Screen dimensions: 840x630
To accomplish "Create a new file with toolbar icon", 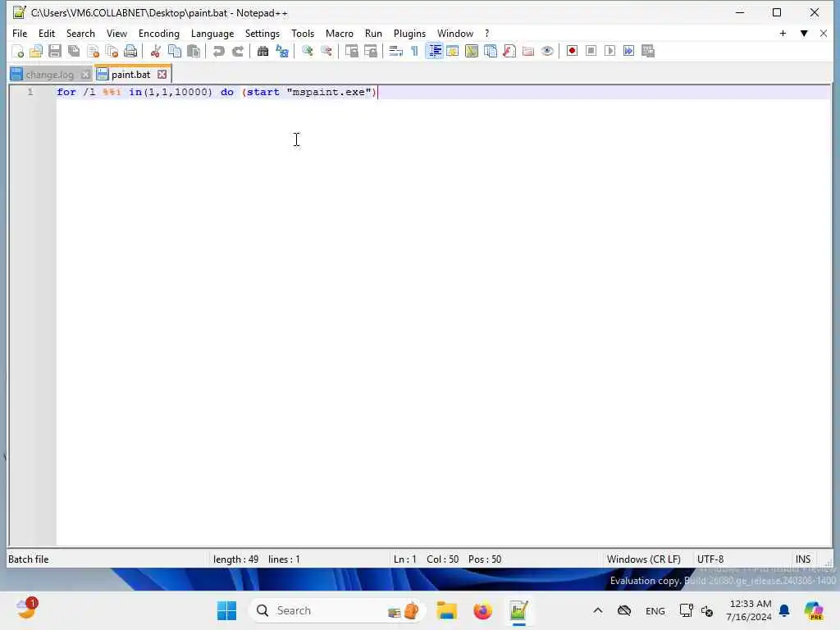I will pyautogui.click(x=18, y=52).
